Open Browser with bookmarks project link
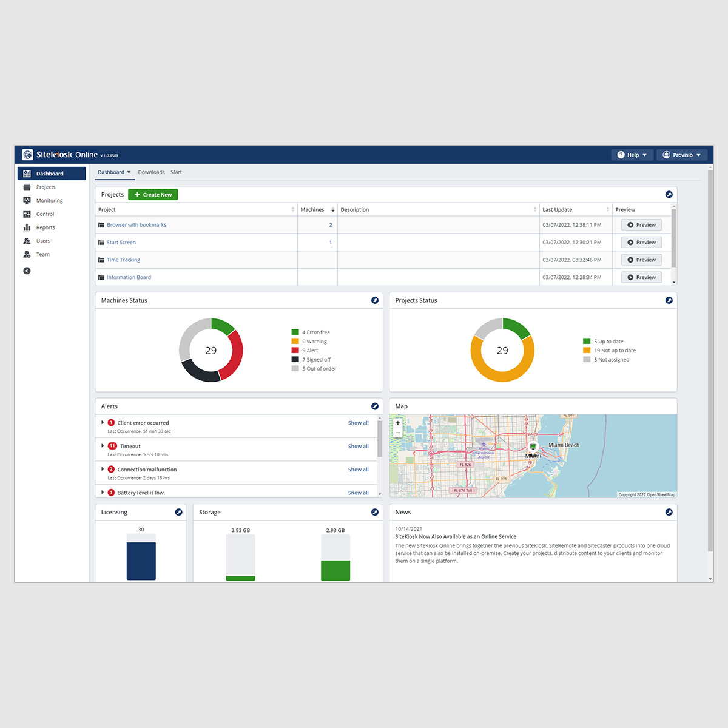This screenshot has height=728, width=728. pos(136,225)
